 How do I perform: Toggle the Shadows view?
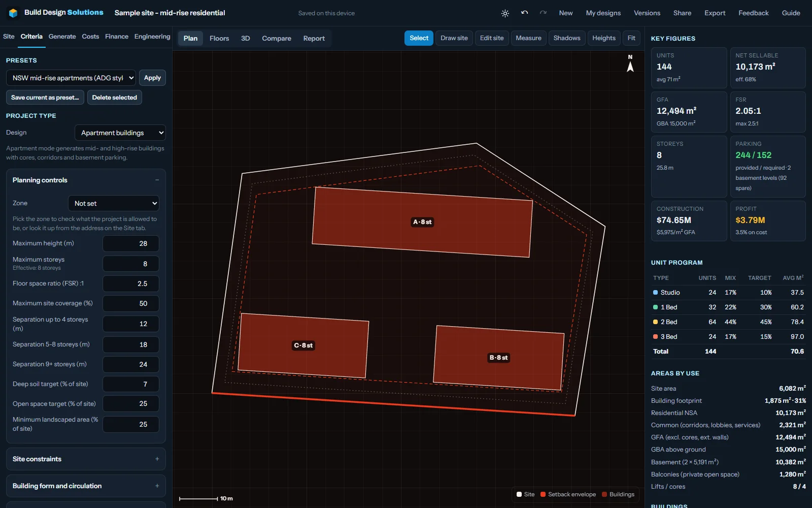(567, 38)
